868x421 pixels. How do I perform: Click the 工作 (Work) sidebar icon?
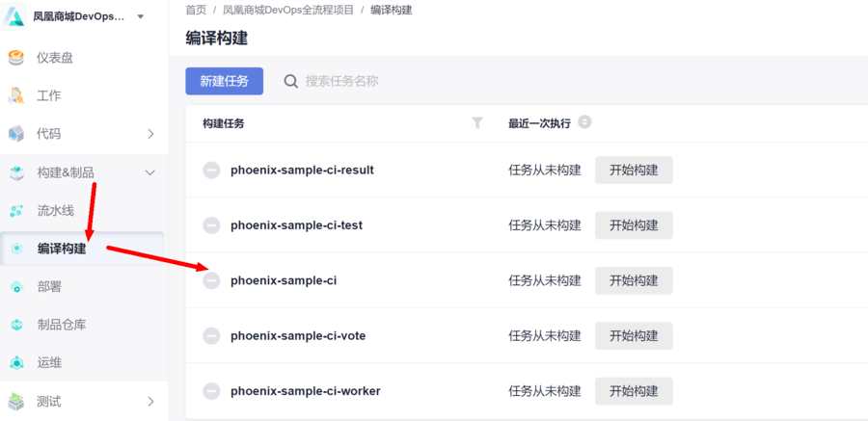(x=16, y=95)
